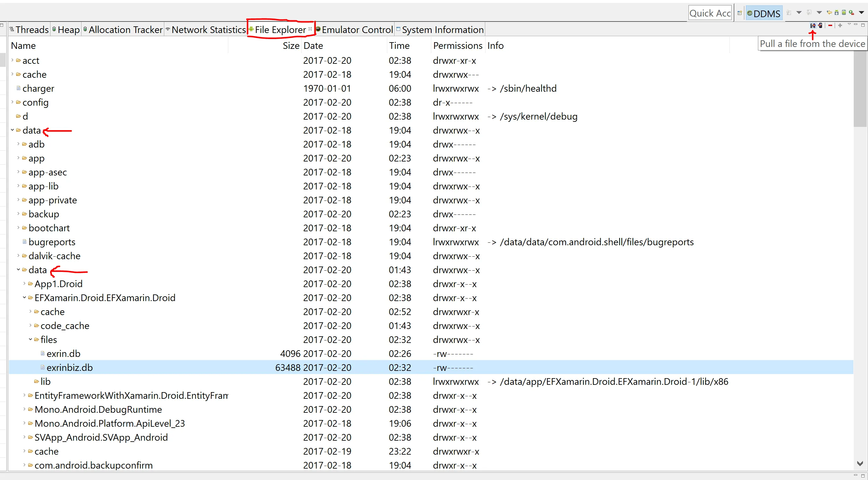
Task: Click the last edit location arrow icon
Action: [x=829, y=12]
